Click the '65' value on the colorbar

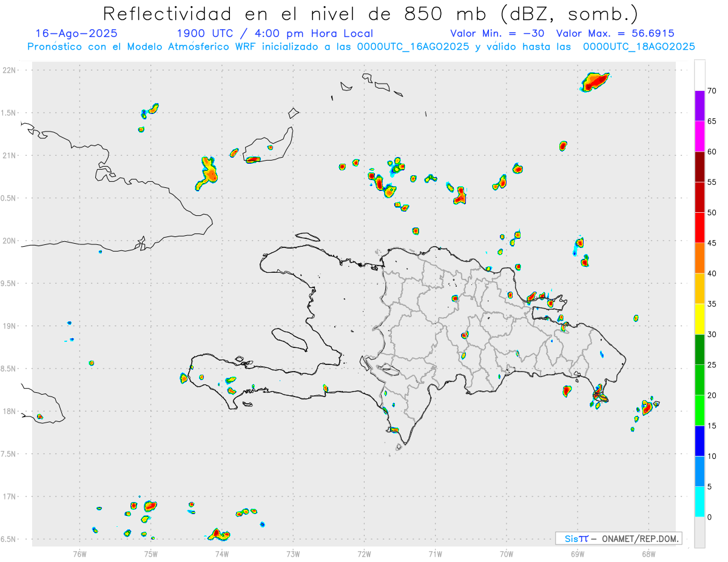point(712,121)
